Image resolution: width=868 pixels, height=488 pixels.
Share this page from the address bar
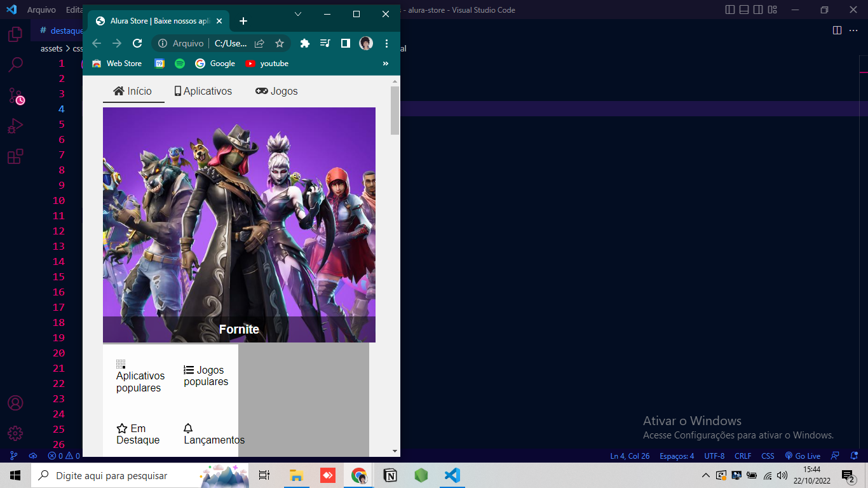(259, 43)
